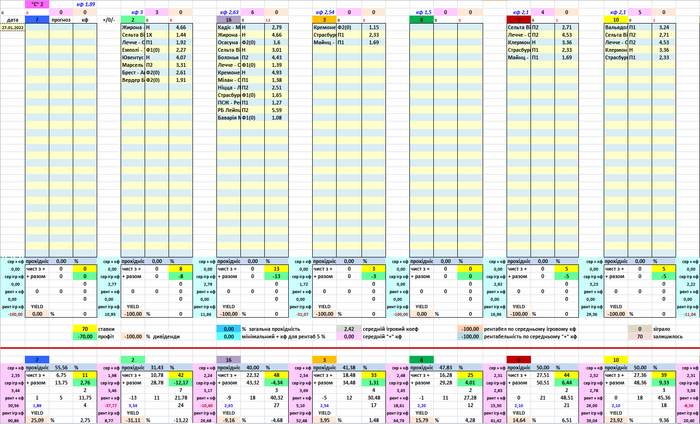The width and height of the screenshot is (700, 424).
Task: Click the +/0/- header cell
Action: pyautogui.click(x=108, y=20)
